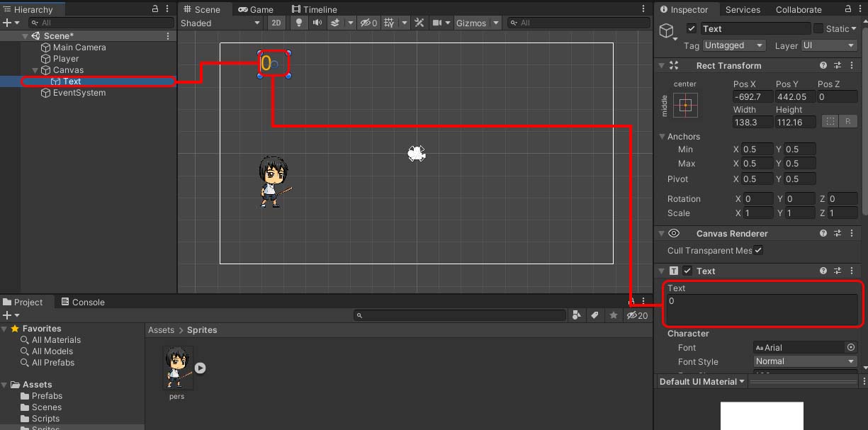Toggle scene lighting with the lightbulb icon
Image resolution: width=868 pixels, height=430 pixels.
[x=299, y=23]
